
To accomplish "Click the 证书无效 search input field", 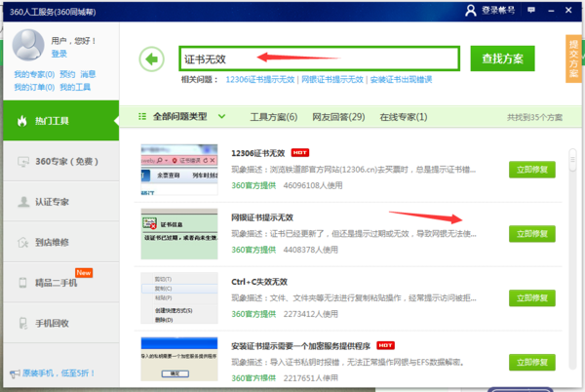I will point(318,59).
